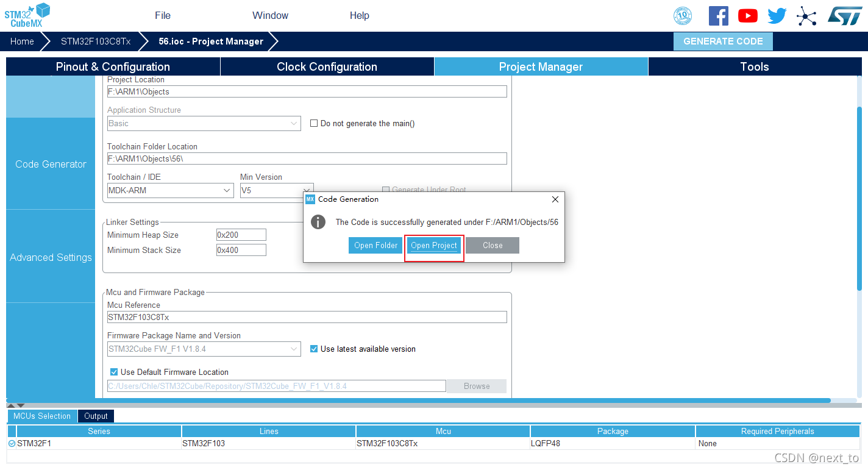Screen dimensions: 868x470
Task: Sort by the Required Peripherals column header
Action: pyautogui.click(x=778, y=431)
